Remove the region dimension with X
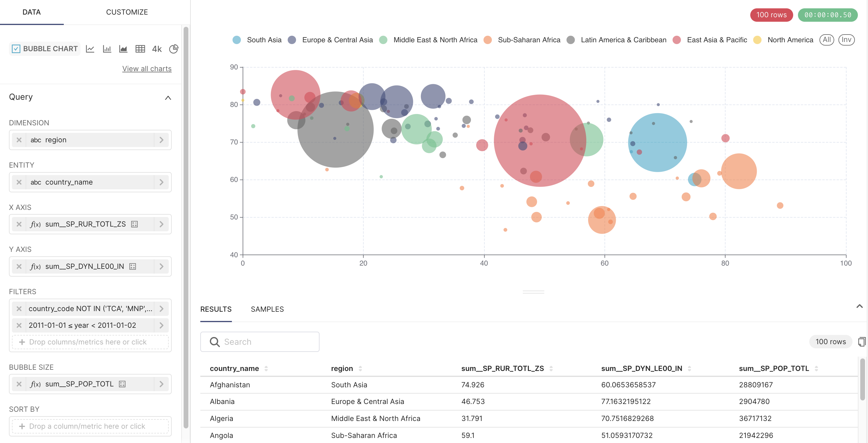 coord(19,140)
